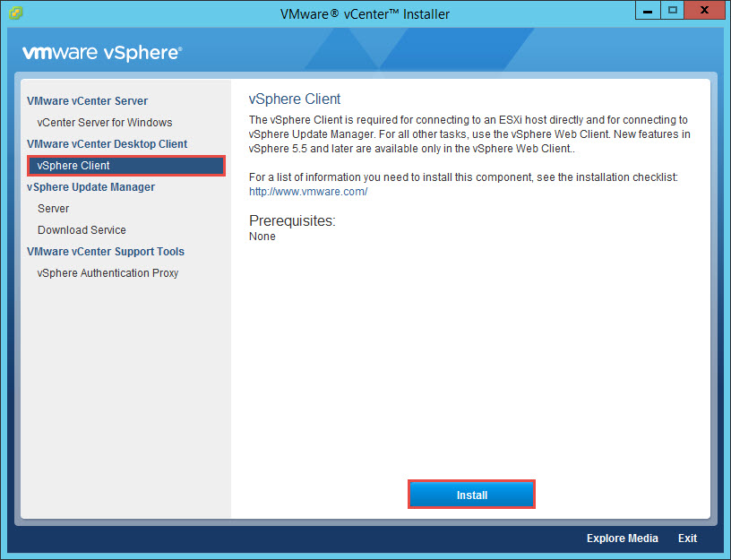Open vSphere Authentication Proxy component
731x560 pixels.
point(107,272)
